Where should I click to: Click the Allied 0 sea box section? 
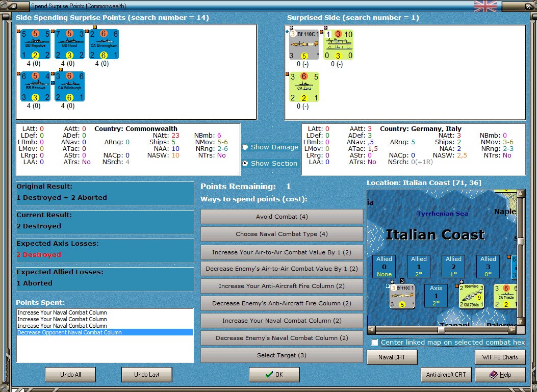point(384,267)
